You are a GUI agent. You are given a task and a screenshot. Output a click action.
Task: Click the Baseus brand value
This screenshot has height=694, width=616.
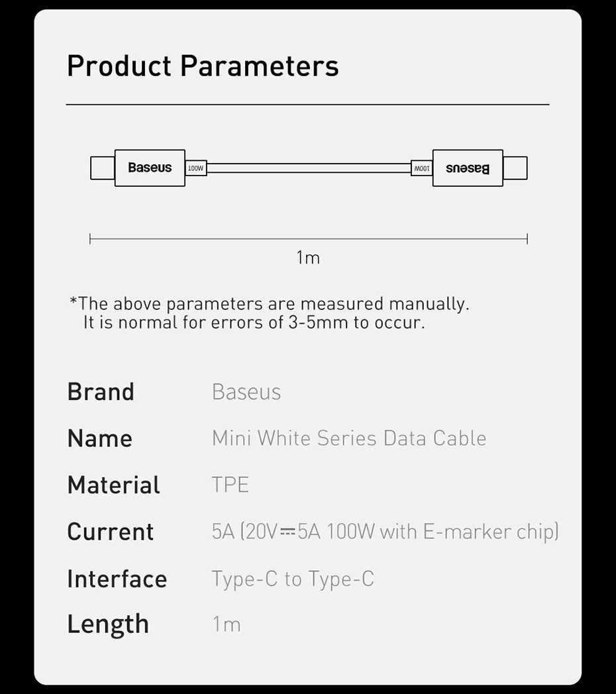(x=246, y=392)
